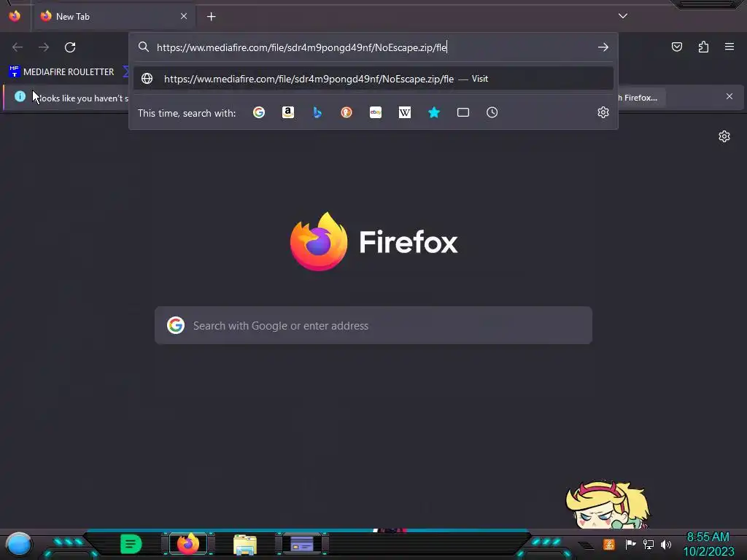Viewport: 747px width, 560px height.
Task: Search this time with eBay
Action: pos(376,112)
